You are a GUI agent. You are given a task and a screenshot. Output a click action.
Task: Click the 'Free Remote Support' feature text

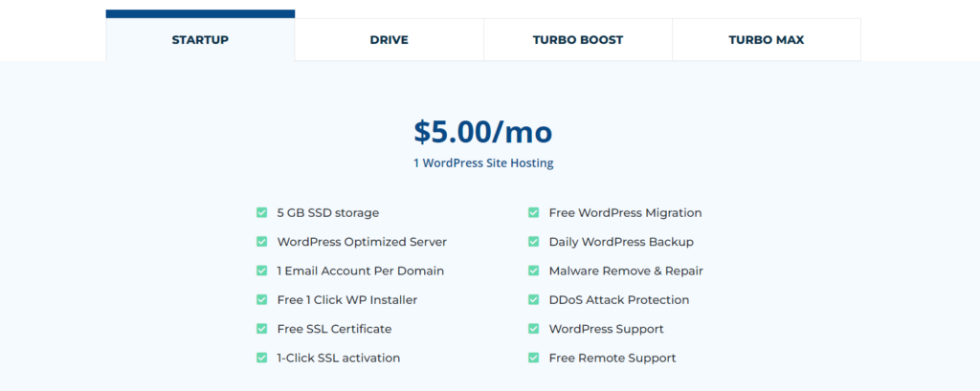point(612,358)
